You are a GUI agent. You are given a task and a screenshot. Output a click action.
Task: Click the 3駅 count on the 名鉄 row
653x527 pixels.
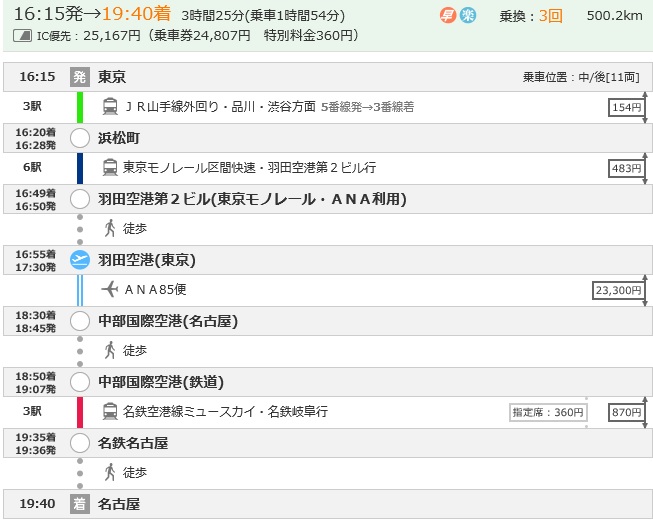pyautogui.click(x=32, y=411)
